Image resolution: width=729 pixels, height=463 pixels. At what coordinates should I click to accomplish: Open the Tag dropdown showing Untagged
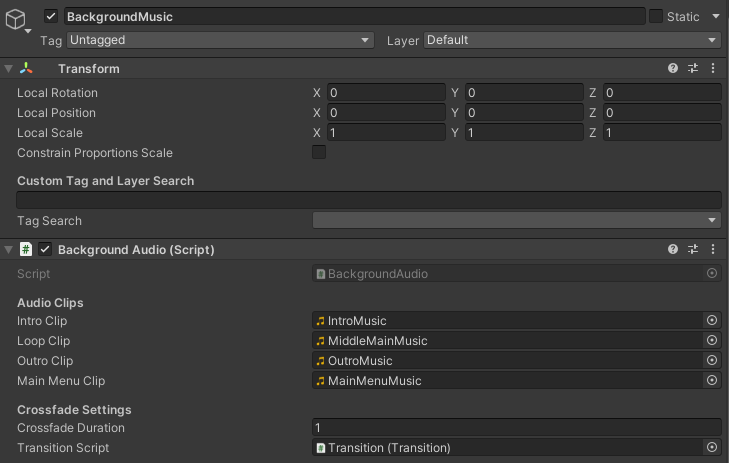click(219, 40)
